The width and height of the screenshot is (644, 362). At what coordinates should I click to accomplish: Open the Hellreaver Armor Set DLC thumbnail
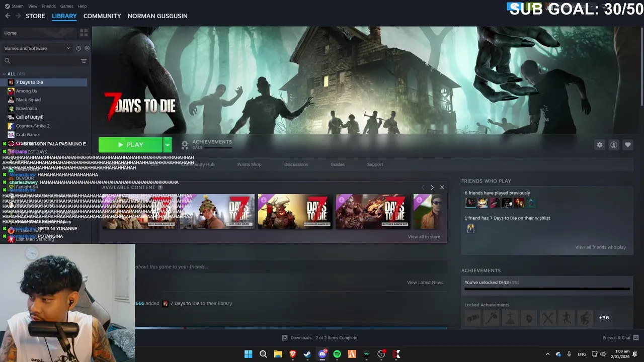295,212
